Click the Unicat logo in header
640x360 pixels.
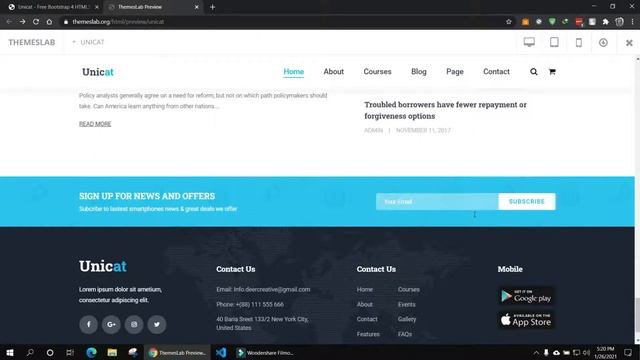pyautogui.click(x=98, y=72)
